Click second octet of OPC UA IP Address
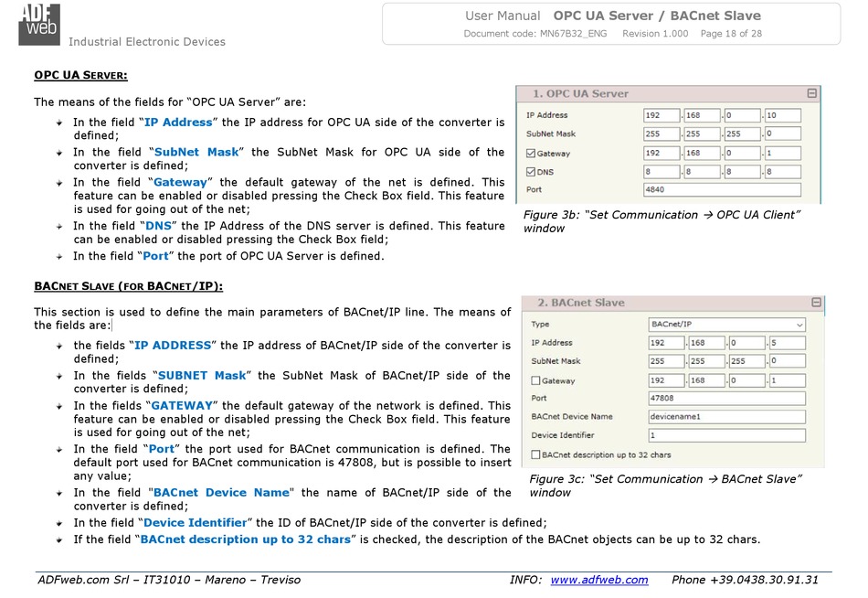The width and height of the screenshot is (868, 598). tap(702, 115)
